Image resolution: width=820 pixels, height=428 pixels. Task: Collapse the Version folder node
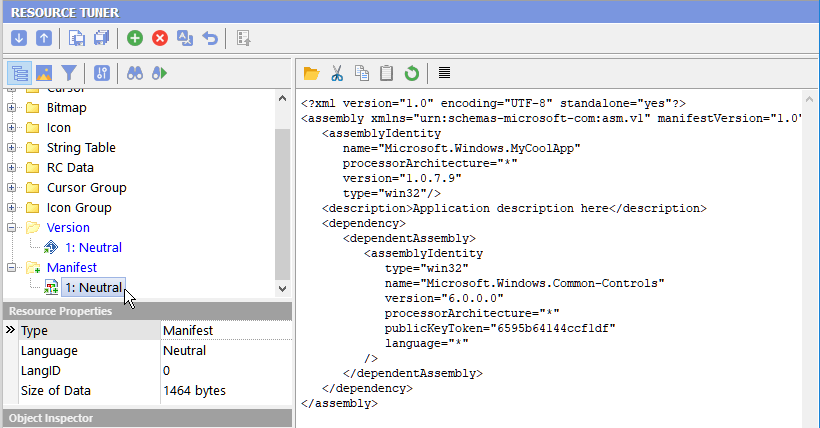pos(12,227)
